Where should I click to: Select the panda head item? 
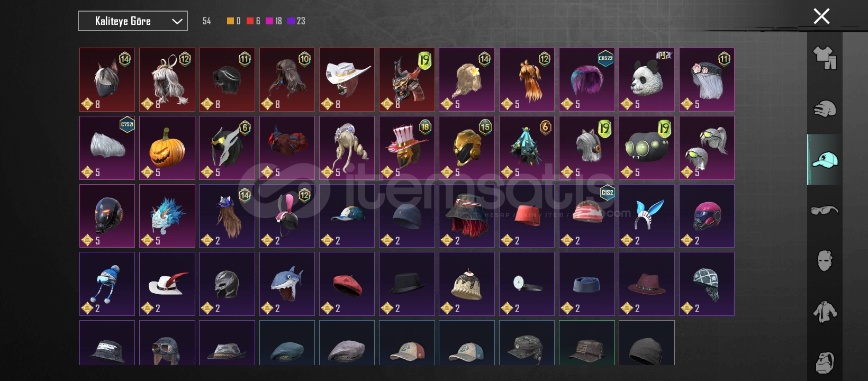click(647, 80)
